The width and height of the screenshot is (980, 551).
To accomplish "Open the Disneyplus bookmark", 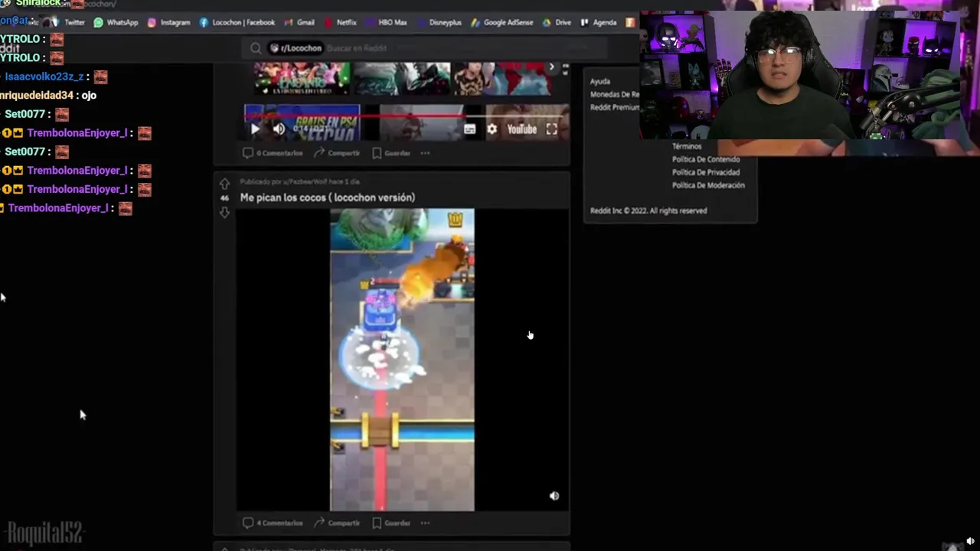I will [439, 22].
